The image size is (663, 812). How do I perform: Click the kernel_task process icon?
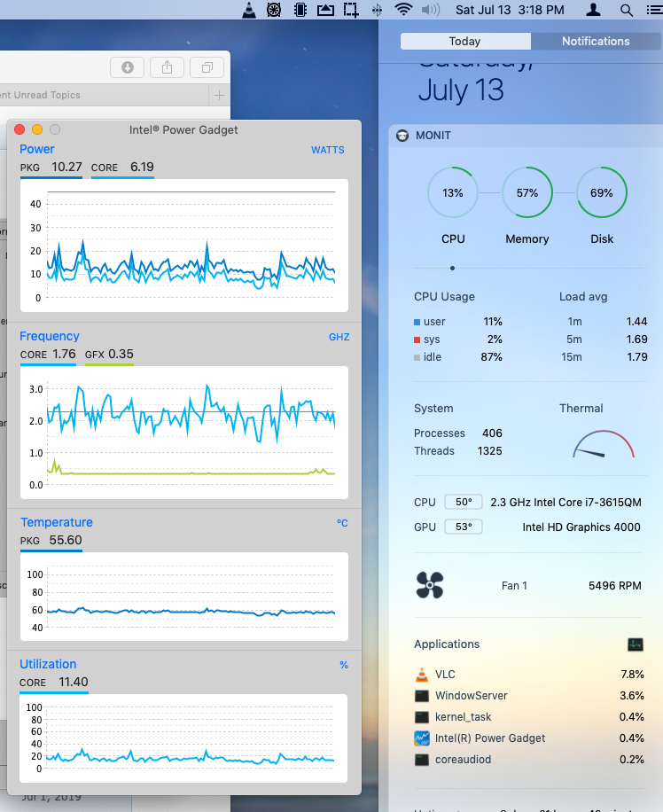(x=422, y=717)
